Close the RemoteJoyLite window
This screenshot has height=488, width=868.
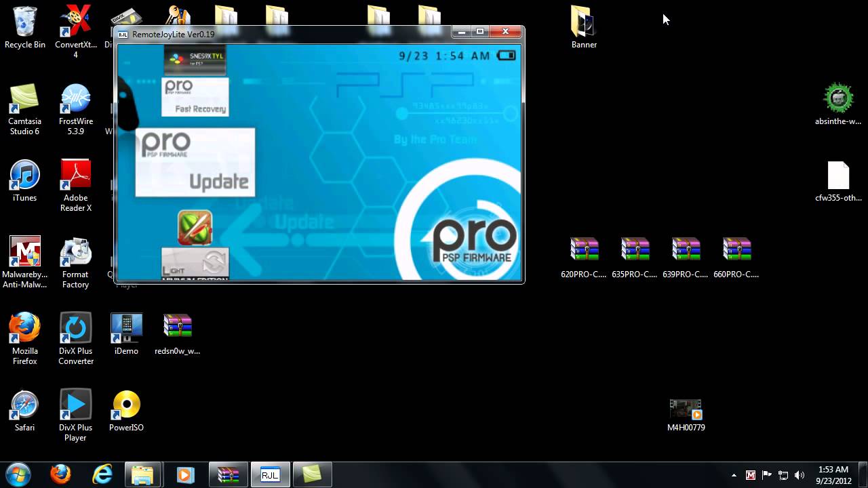pyautogui.click(x=506, y=32)
